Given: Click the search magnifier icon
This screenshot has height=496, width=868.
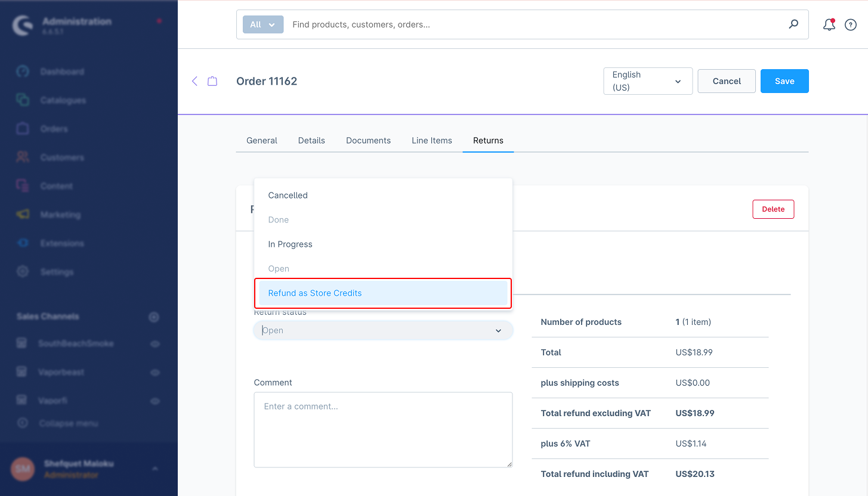Looking at the screenshot, I should click(793, 24).
